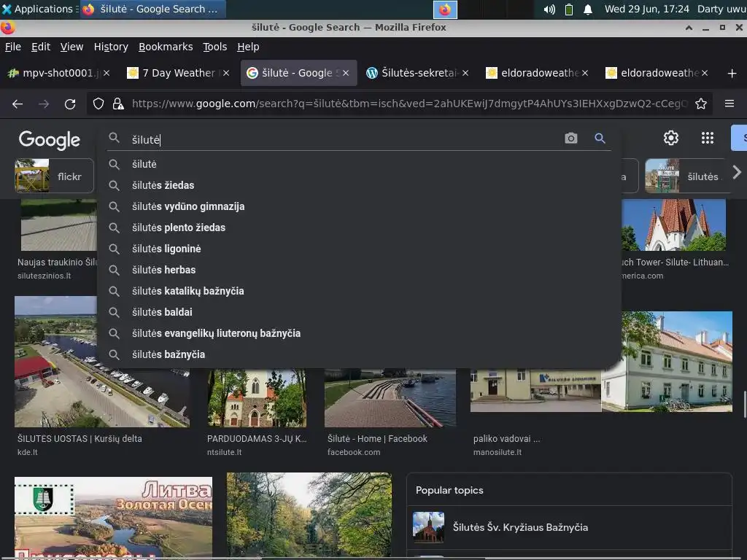
Task: Filter images by the flickr chip
Action: pyautogui.click(x=54, y=176)
